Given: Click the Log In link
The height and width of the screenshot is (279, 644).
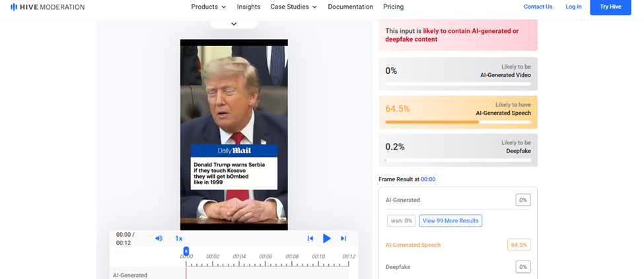Looking at the screenshot, I should pos(573,7).
